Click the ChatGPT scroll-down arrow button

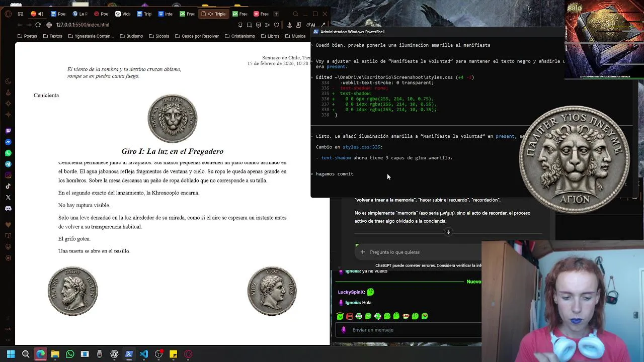click(448, 232)
